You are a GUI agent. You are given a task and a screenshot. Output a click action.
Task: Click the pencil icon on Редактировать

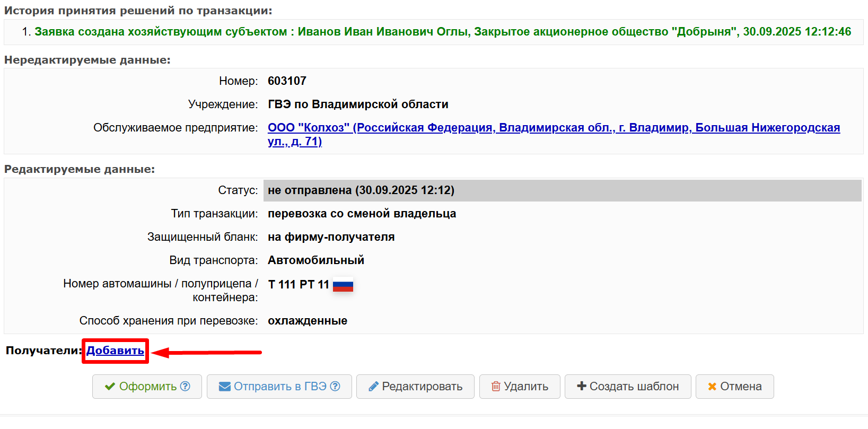point(373,387)
